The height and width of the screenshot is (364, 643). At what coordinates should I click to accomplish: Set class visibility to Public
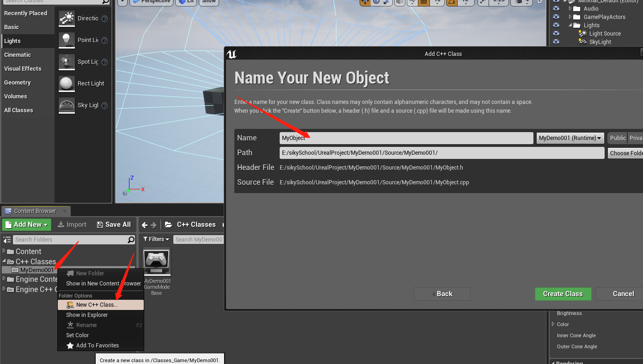tap(617, 138)
